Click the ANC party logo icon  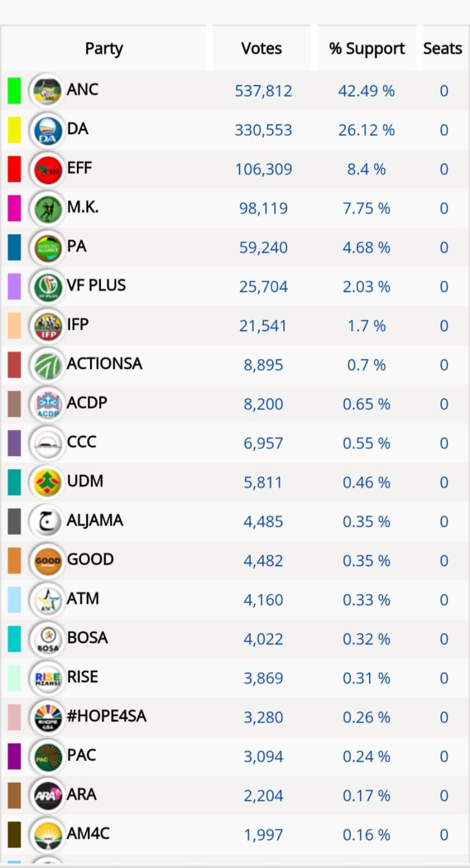(47, 91)
